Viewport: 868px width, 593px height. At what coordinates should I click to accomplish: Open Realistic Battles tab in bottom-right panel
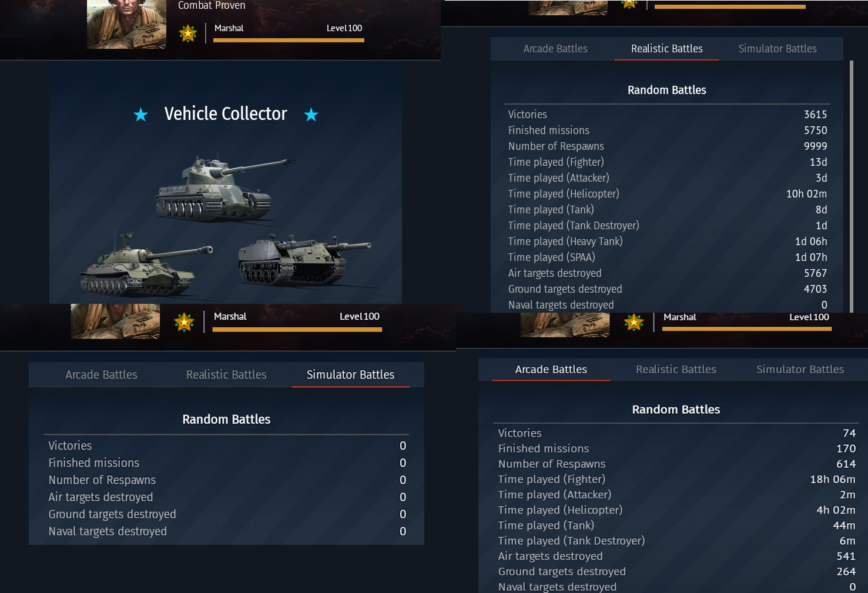[676, 370]
